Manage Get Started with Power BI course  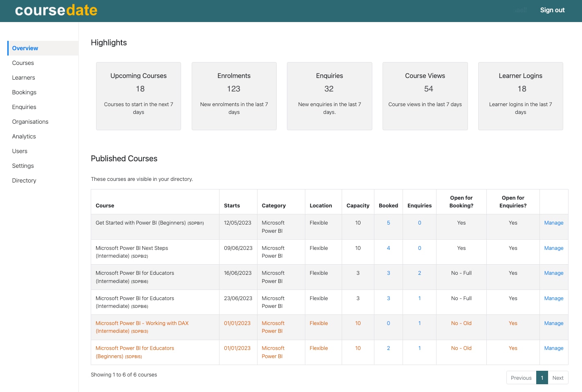click(553, 223)
